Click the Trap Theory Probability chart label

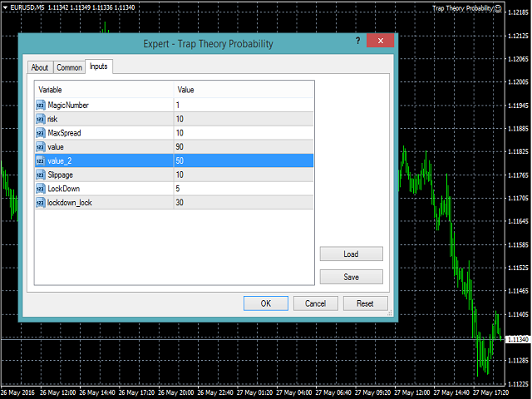462,8
